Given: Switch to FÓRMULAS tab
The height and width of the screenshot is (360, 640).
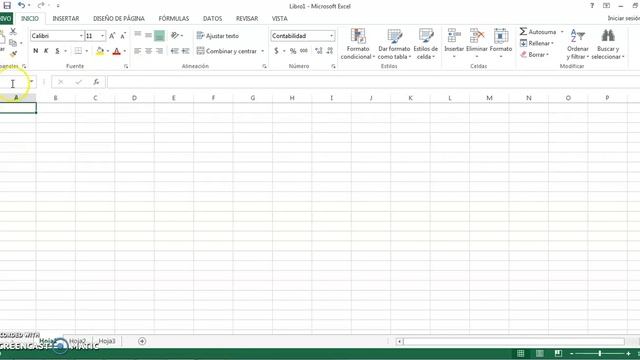Looking at the screenshot, I should coord(174,18).
